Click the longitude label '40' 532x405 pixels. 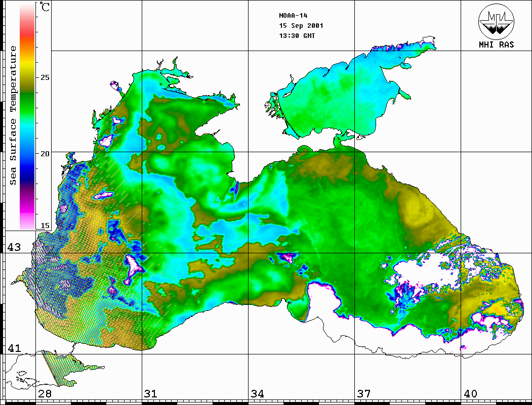coord(470,394)
